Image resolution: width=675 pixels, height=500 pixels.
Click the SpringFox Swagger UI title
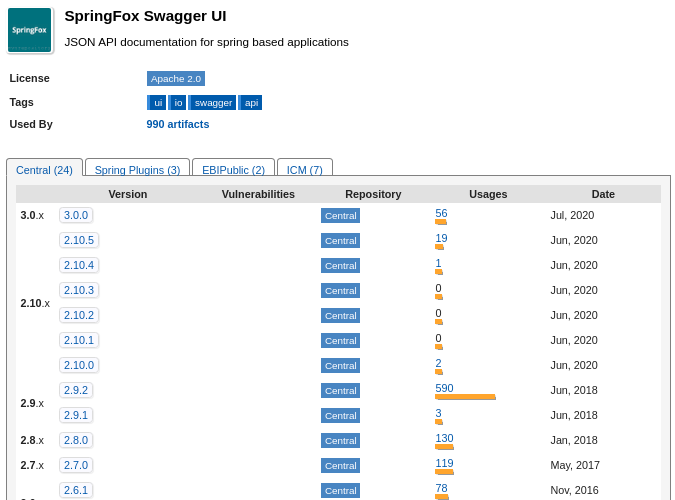(x=146, y=16)
